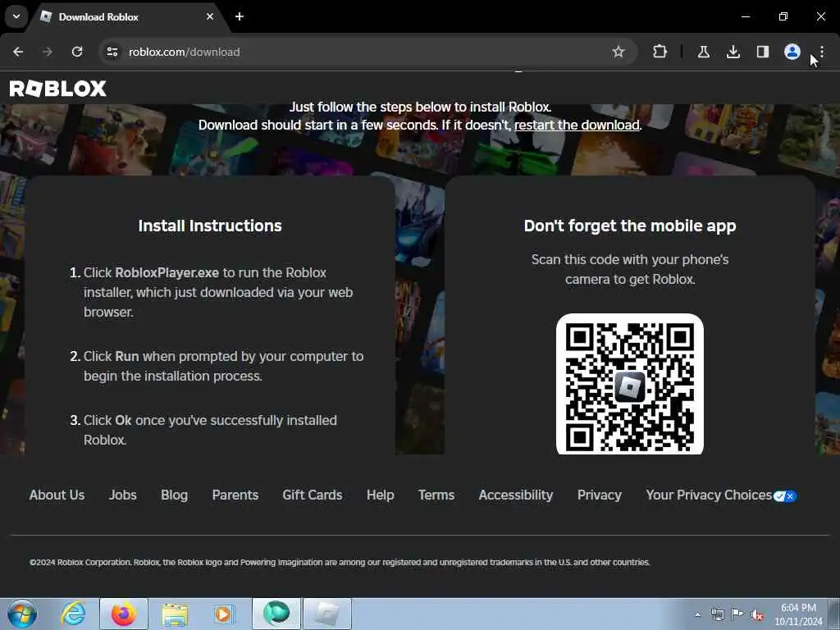This screenshot has width=840, height=630.
Task: Open the Jobs footer link
Action: (123, 495)
